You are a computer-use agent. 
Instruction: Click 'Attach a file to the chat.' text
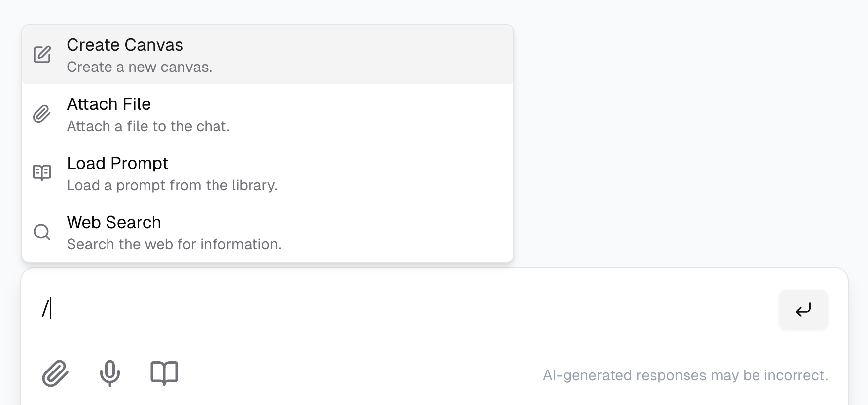pyautogui.click(x=148, y=126)
